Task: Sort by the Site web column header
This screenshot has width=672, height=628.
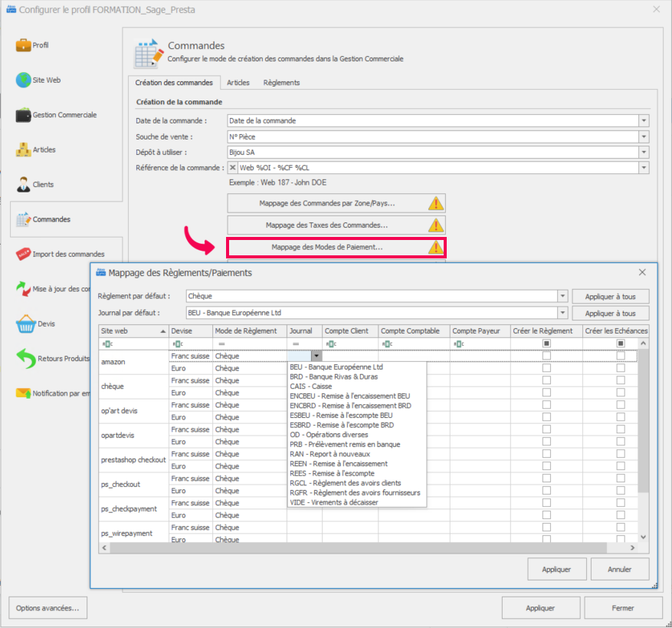Action: pyautogui.click(x=130, y=330)
